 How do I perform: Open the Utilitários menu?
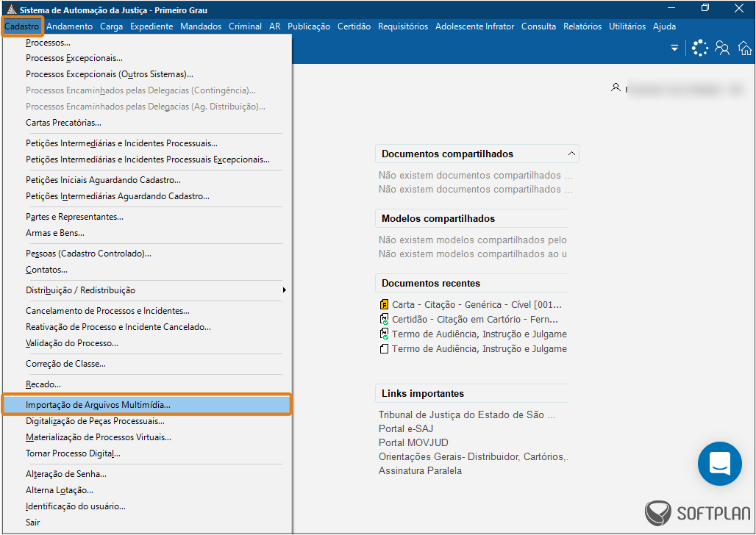[x=627, y=26]
